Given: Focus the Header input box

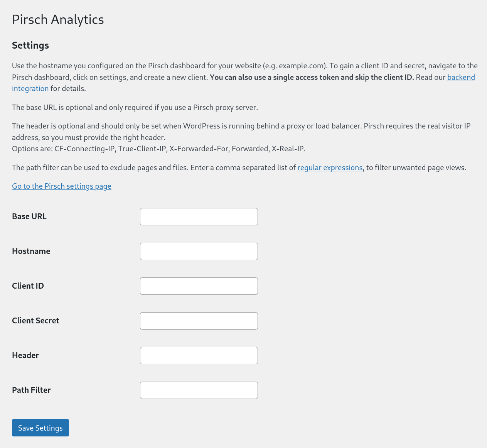Looking at the screenshot, I should pyautogui.click(x=199, y=355).
